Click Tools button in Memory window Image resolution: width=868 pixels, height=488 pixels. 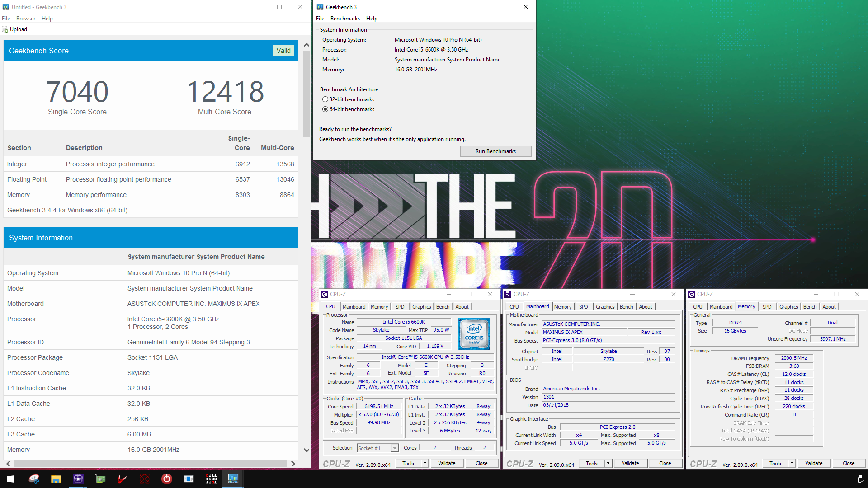[x=775, y=463]
